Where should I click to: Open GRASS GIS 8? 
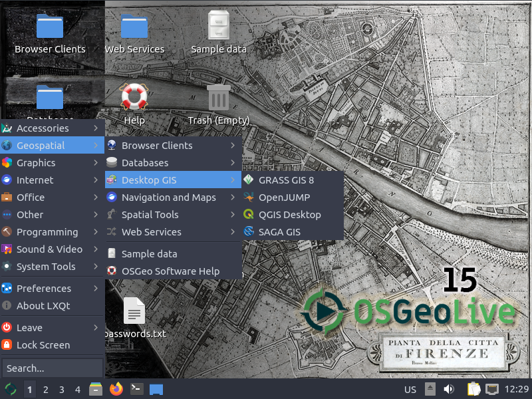(285, 180)
